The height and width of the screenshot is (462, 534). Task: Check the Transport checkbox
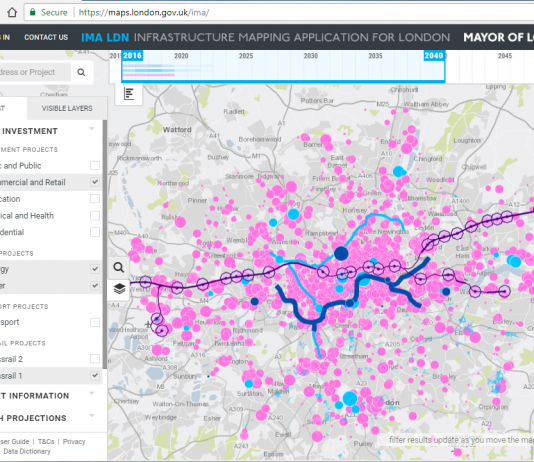[95, 322]
